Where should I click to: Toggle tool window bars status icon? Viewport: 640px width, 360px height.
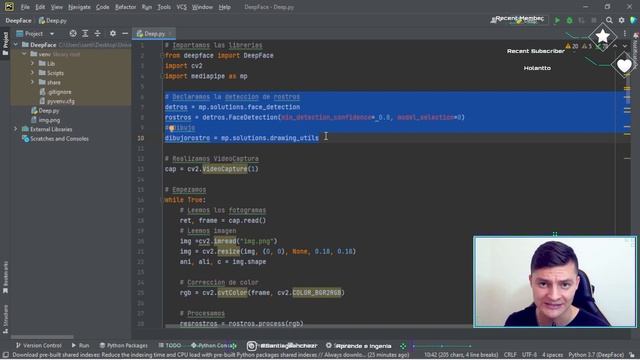[x=5, y=355]
